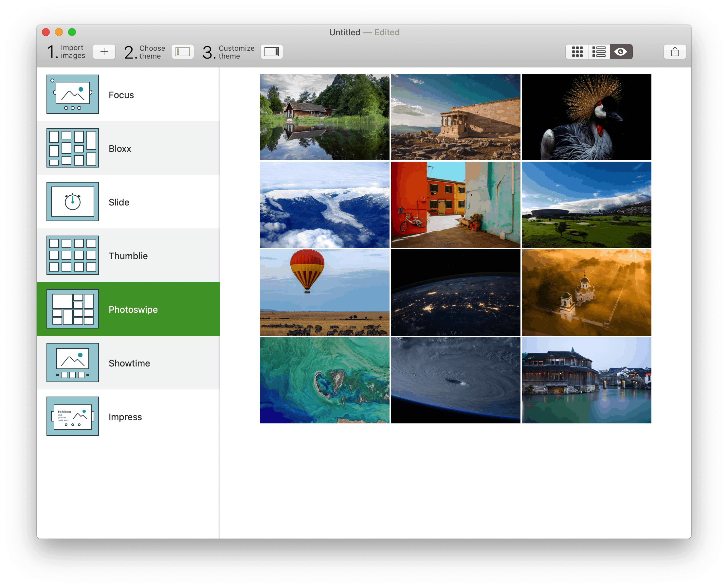Screen dimensions: 728x587
Task: Open the share export button
Action: click(x=675, y=52)
